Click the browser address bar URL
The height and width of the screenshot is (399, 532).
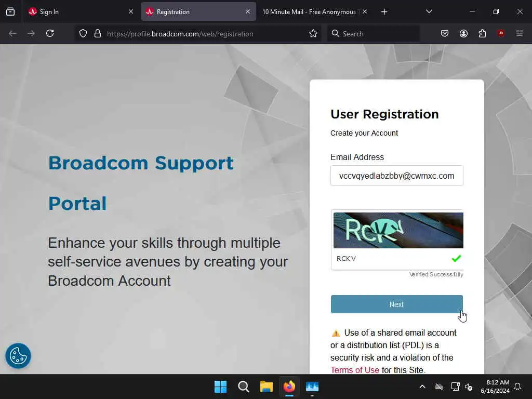[180, 34]
